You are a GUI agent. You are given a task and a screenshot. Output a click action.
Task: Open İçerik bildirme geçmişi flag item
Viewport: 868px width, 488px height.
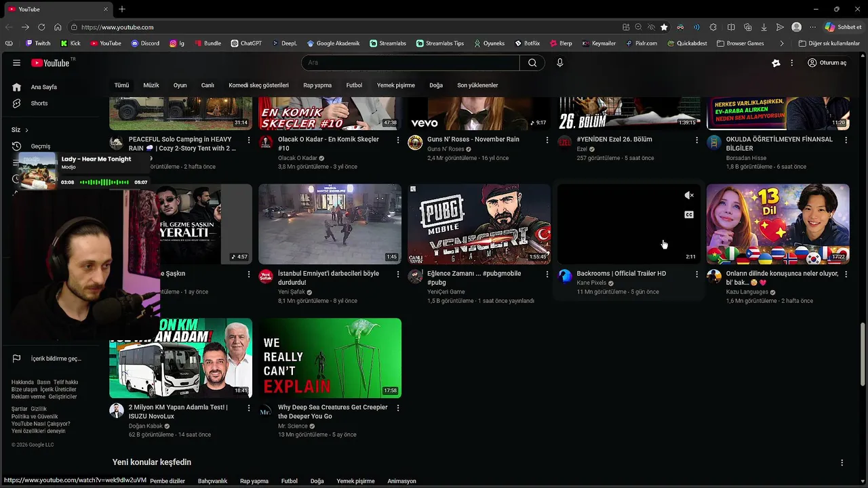click(x=56, y=359)
